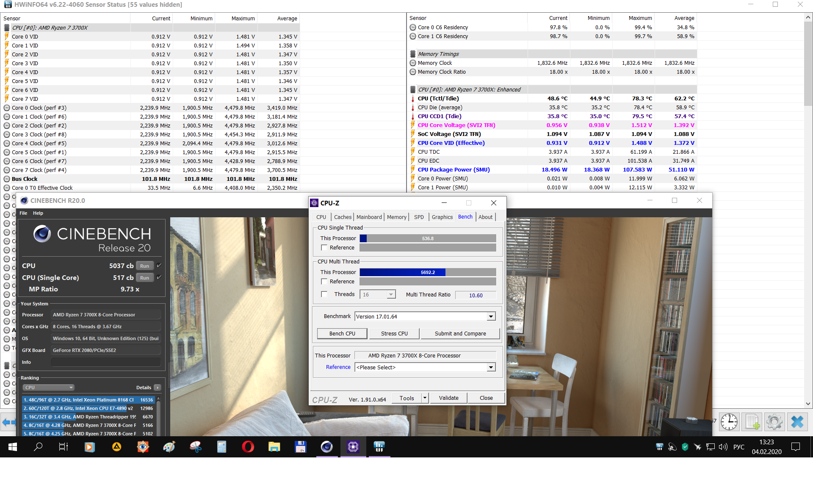Open Cinebench Ranking CPU dropdown
Screen dimensions: 813x504
click(49, 388)
